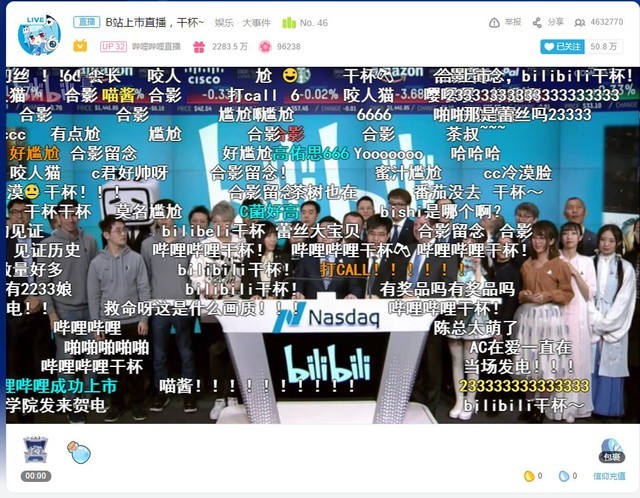Viewport: 640px width, 498px height.
Task: Click the green ranking bars icon
Action: [289, 23]
